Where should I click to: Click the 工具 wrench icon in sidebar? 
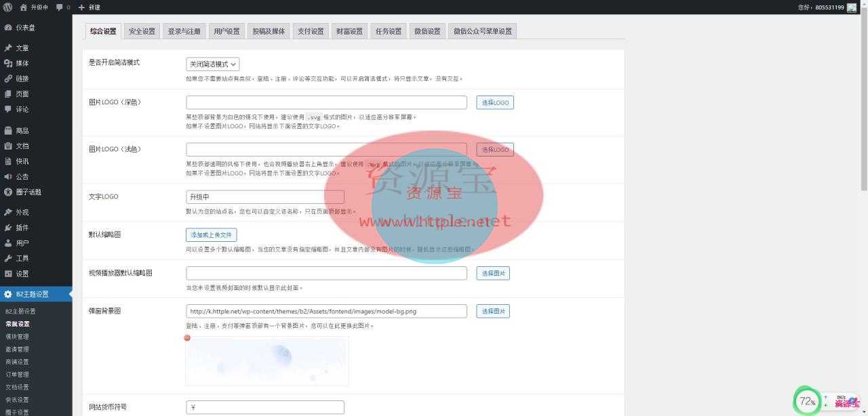pyautogui.click(x=7, y=258)
